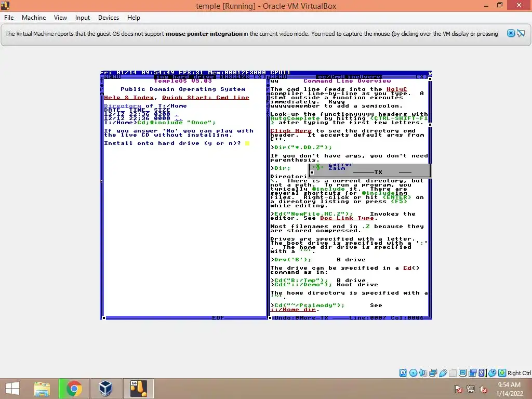The width and height of the screenshot is (532, 399).
Task: Click the optical disk status icon
Action: click(x=413, y=373)
